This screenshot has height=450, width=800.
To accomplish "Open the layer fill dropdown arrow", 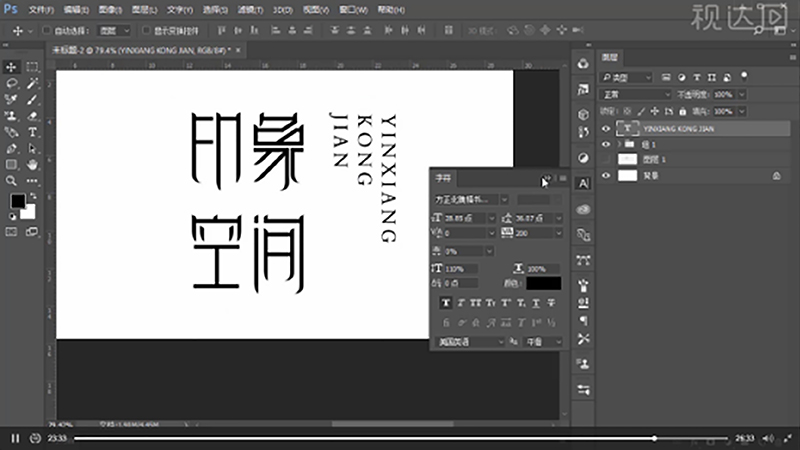I will pyautogui.click(x=742, y=111).
